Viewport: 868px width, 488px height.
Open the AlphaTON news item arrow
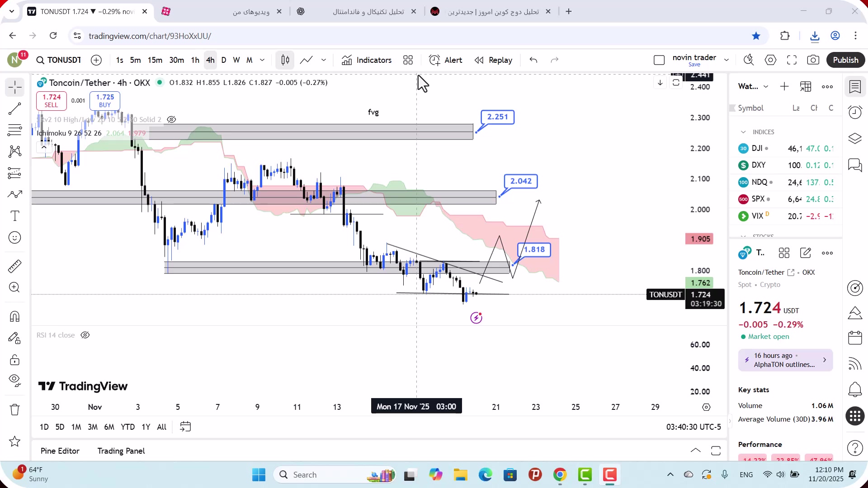pyautogui.click(x=825, y=360)
